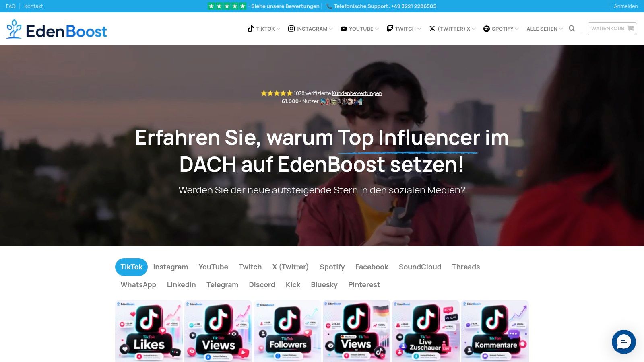Click the support phone number +49 3221 2286505
Image resolution: width=644 pixels, height=362 pixels.
pyautogui.click(x=413, y=6)
